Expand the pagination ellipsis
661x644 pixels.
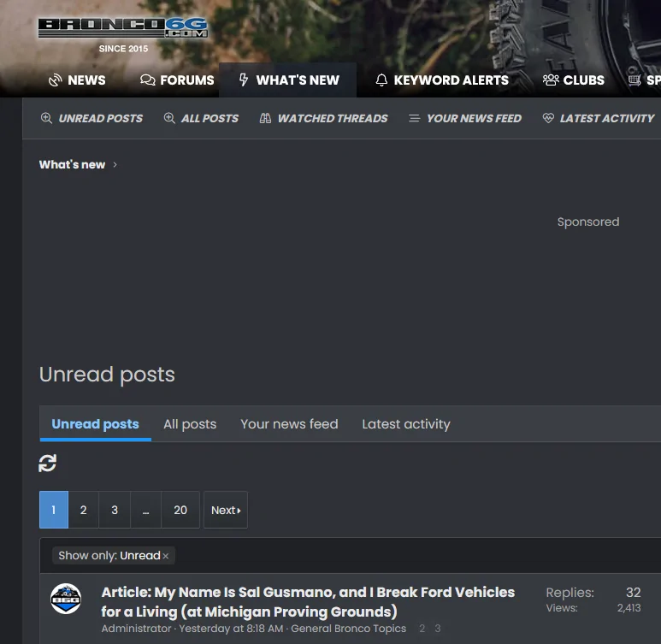point(146,510)
